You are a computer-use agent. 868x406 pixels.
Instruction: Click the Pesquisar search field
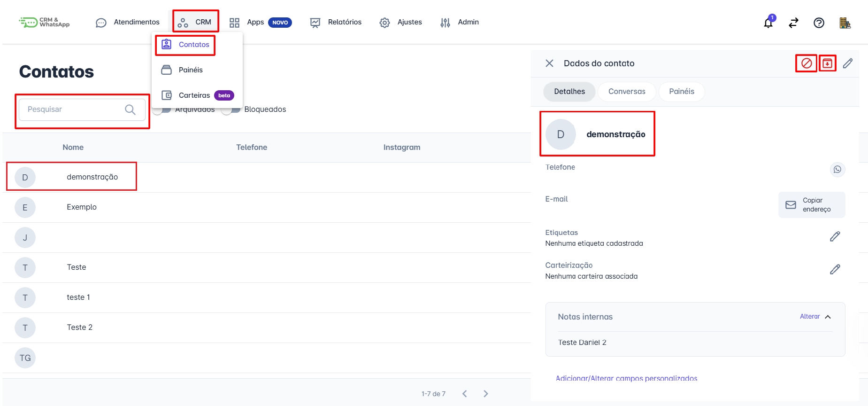coord(82,109)
